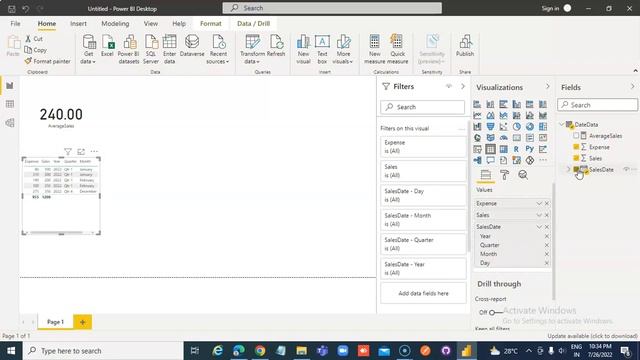Open the Data / Drill tab

pos(253,24)
